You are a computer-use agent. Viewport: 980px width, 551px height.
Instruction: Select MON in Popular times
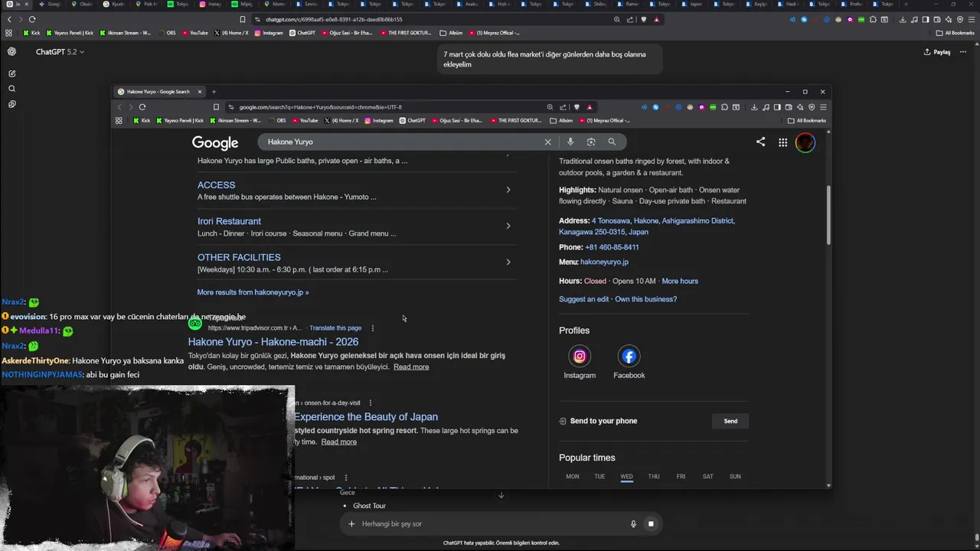[x=572, y=477]
